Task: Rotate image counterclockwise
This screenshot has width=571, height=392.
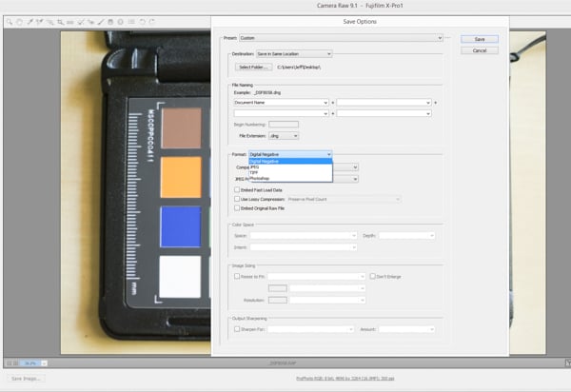Action: [x=142, y=22]
